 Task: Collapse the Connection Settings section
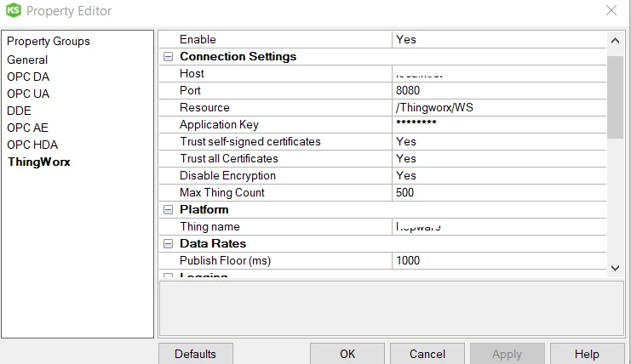point(169,57)
